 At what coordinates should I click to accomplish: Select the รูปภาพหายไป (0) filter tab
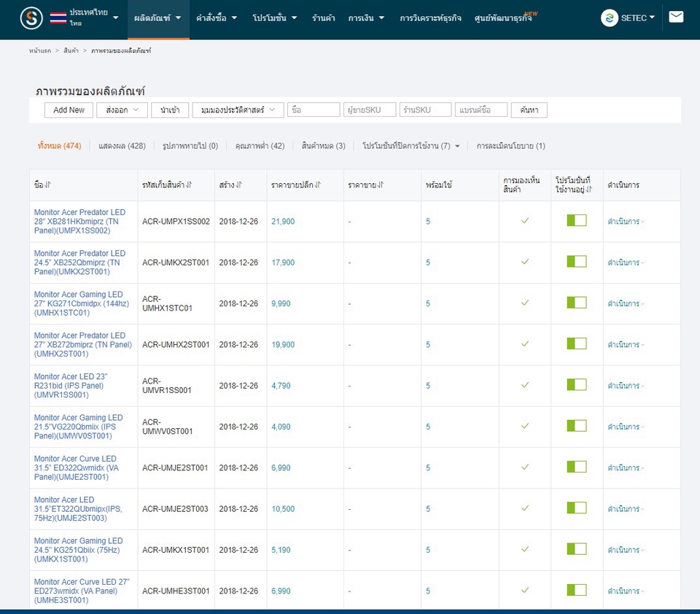coord(190,146)
